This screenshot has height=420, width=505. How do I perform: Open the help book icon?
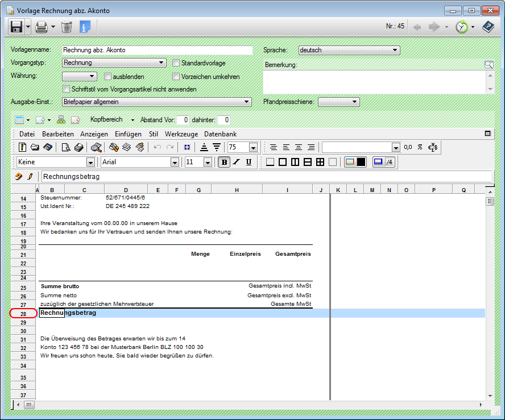[488, 26]
